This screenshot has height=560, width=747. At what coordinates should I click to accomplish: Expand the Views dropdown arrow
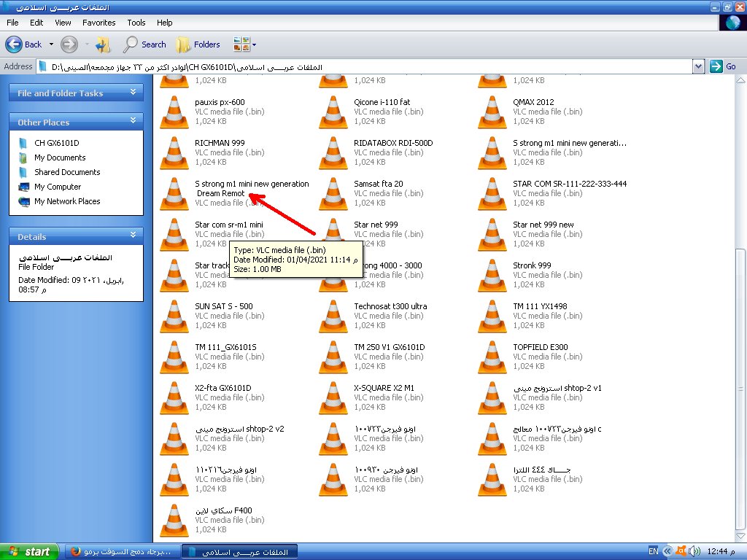coord(254,44)
